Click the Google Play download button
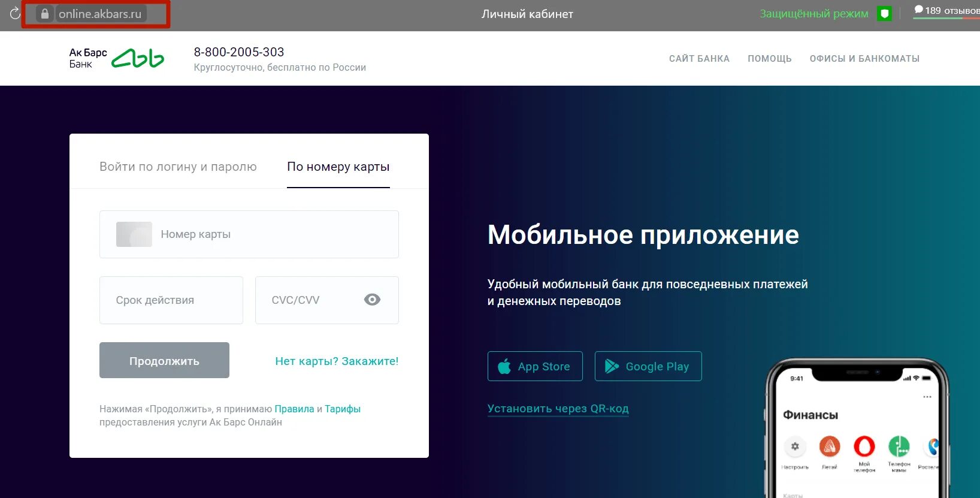 648,366
